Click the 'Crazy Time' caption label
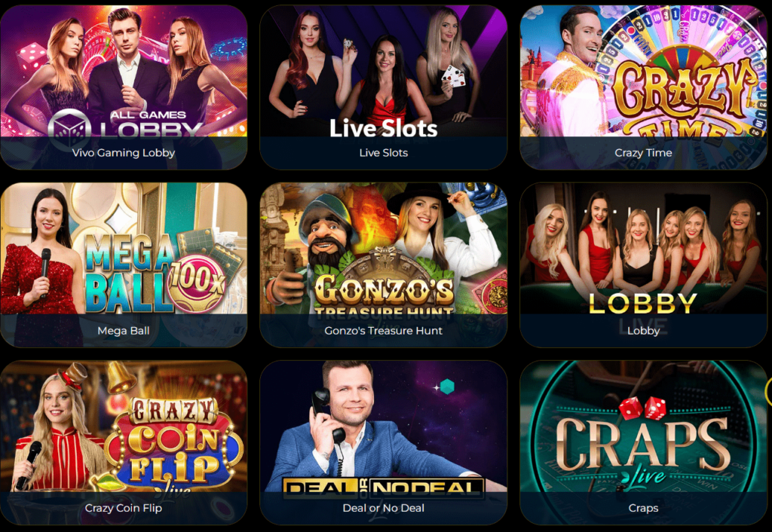The image size is (772, 532). pyautogui.click(x=643, y=152)
